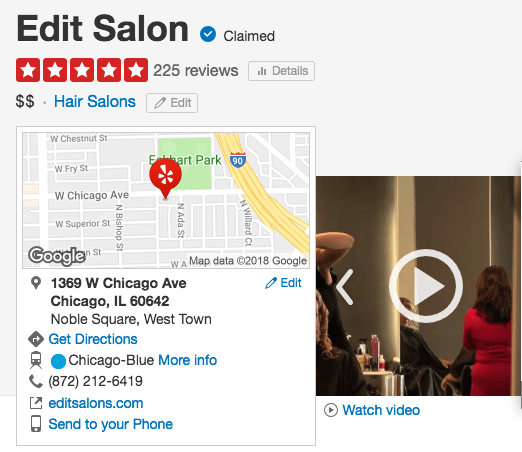Open rating Details button
Screen dimensions: 522x452
281,71
